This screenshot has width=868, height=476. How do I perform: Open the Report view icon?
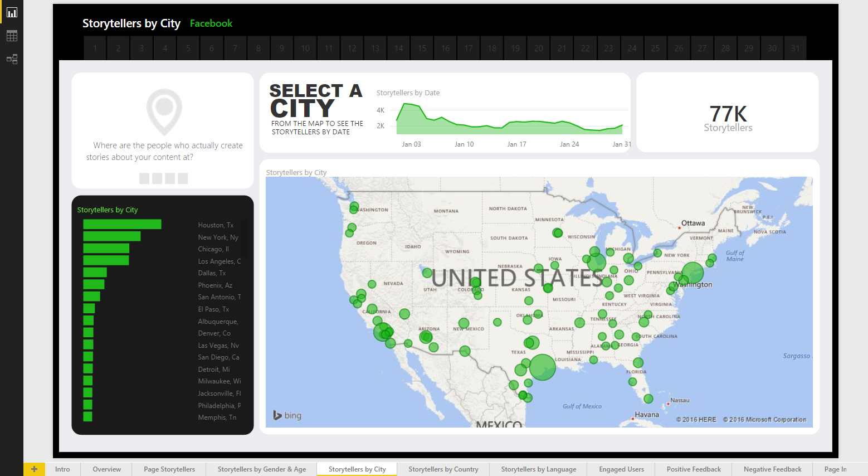click(x=12, y=12)
